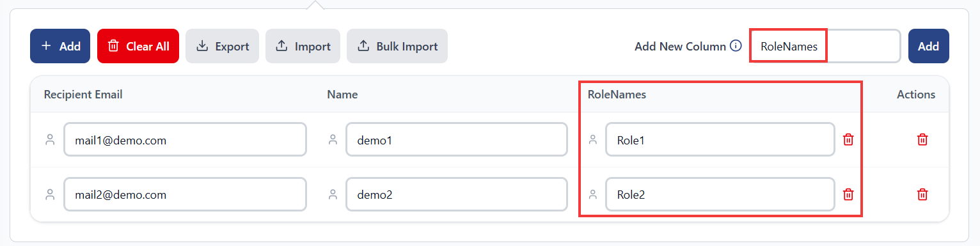Export the recipient list
Image resolution: width=980 pixels, height=246 pixels.
click(x=222, y=46)
